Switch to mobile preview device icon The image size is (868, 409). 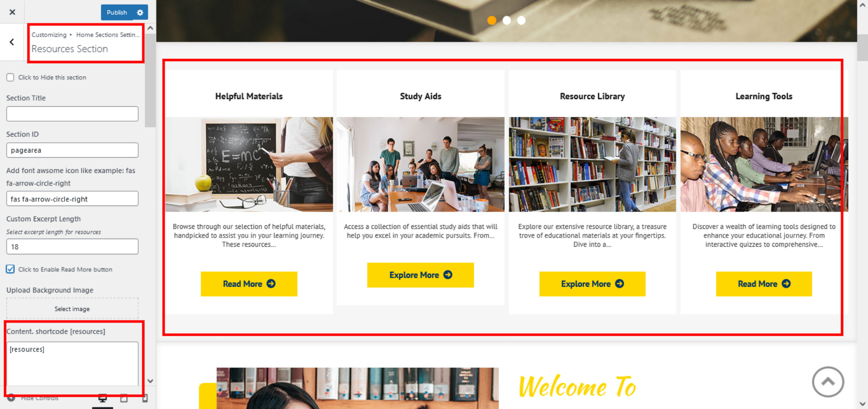(x=145, y=399)
